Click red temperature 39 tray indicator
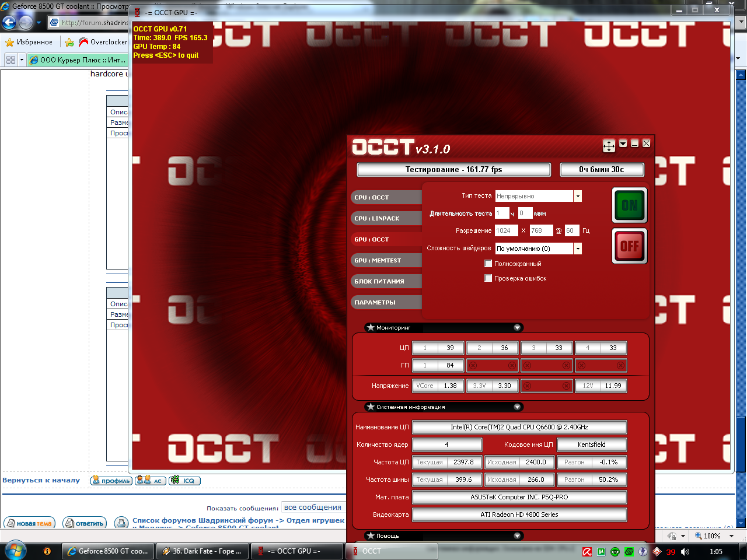Viewport: 747px width, 560px height. click(x=671, y=551)
